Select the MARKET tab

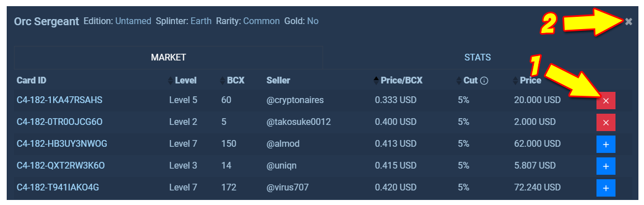coord(168,58)
